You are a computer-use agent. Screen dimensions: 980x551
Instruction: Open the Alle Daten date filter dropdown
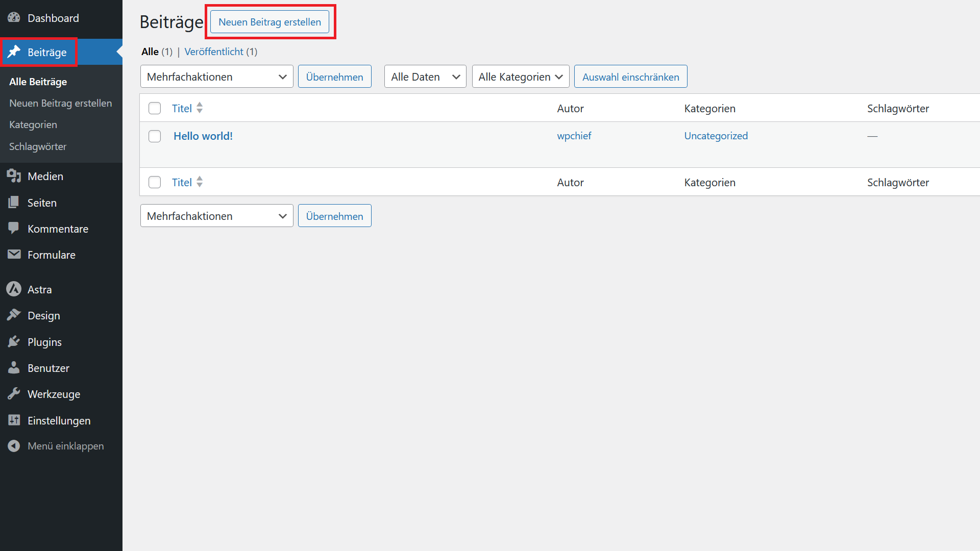pyautogui.click(x=425, y=77)
